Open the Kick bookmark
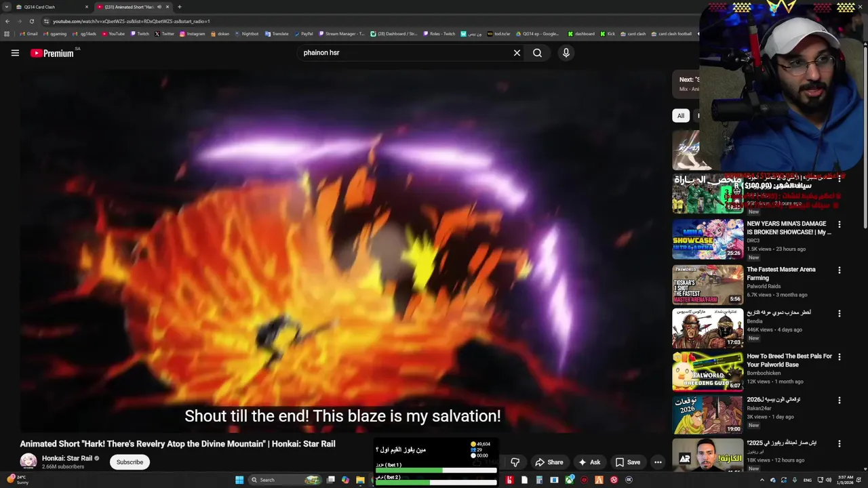Screen dimensions: 868x488 coord(608,34)
